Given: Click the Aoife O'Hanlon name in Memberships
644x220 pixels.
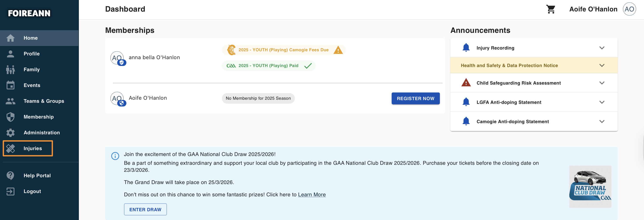Looking at the screenshot, I should [148, 98].
